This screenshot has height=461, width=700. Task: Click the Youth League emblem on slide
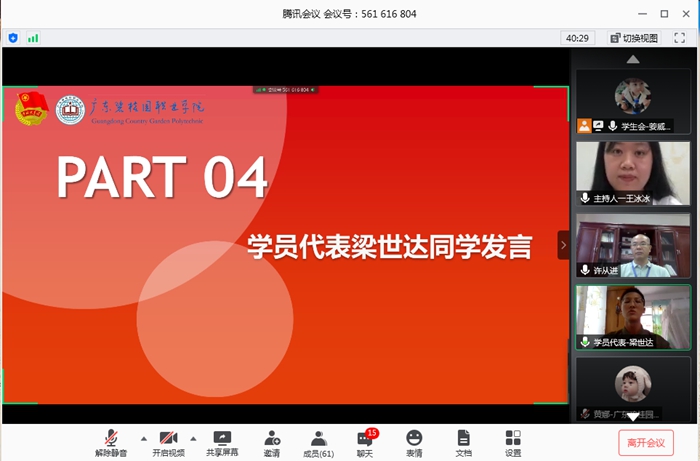(x=31, y=108)
